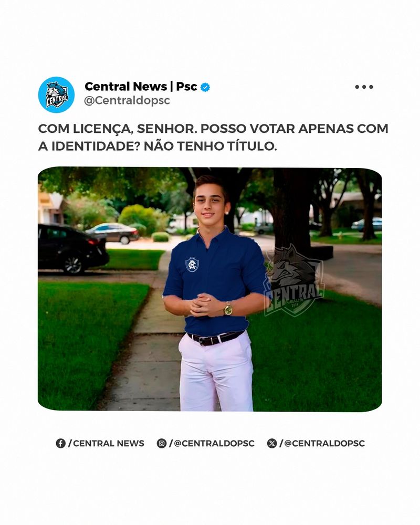Select the caption line A IDENTIDADE? NÃO TENHO TÍTULO
Viewport: 420px width, 525px height.
click(x=157, y=146)
